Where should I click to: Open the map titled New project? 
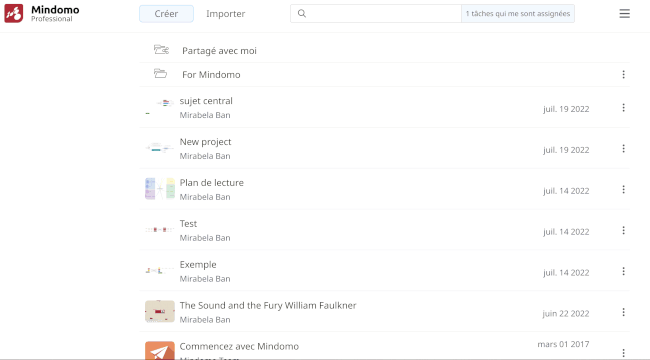205,142
